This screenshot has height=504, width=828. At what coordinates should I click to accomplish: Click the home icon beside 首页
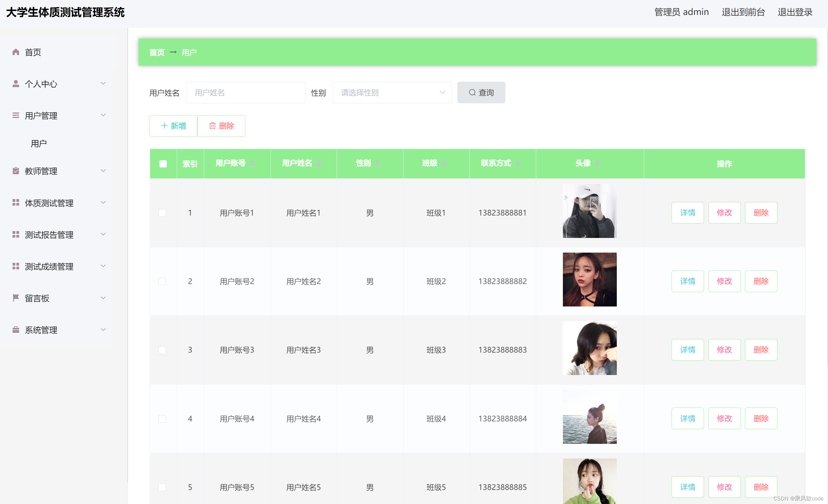pyautogui.click(x=16, y=52)
